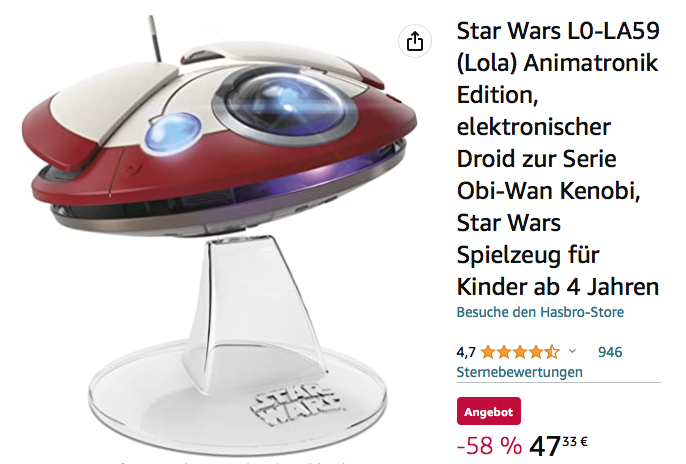Click the droid's large blue eye lens
This screenshot has height=464, width=686.
coord(287,104)
